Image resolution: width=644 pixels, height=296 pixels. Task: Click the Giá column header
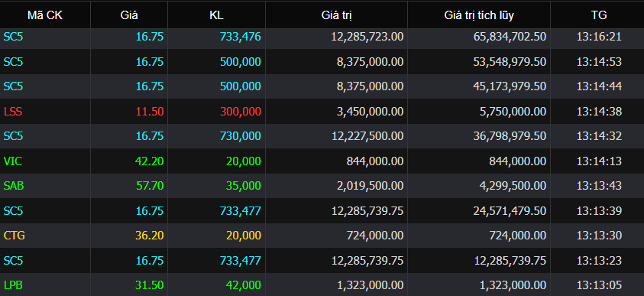tap(129, 15)
